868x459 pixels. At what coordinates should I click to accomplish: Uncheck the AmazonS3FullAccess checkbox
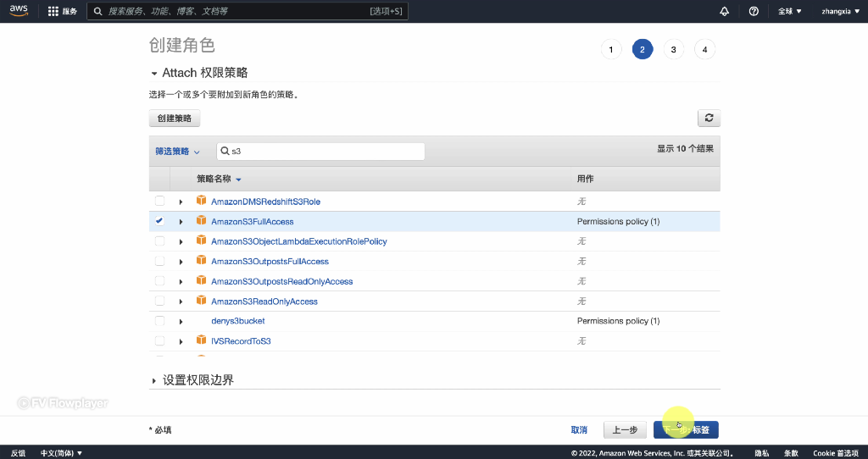click(159, 221)
